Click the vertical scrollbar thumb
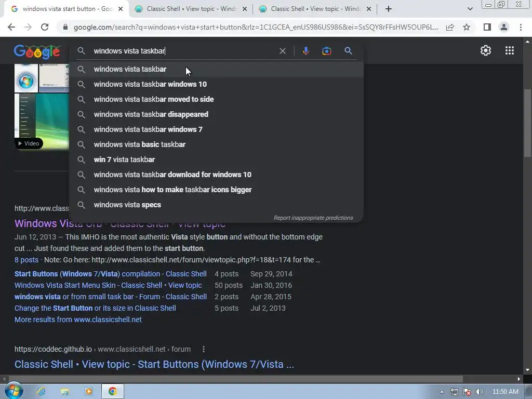Image resolution: width=532 pixels, height=399 pixels. point(527,122)
